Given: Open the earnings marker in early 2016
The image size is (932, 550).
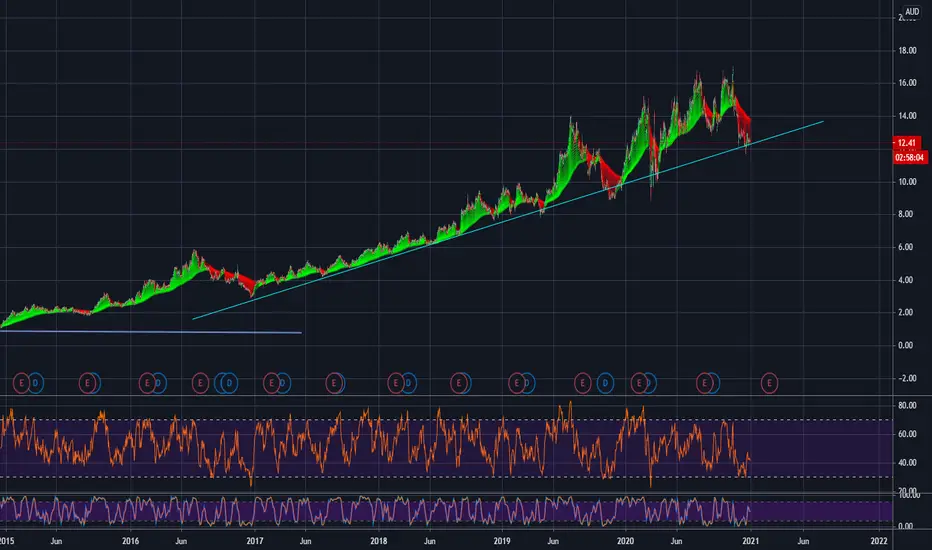Looking at the screenshot, I should coord(147,384).
